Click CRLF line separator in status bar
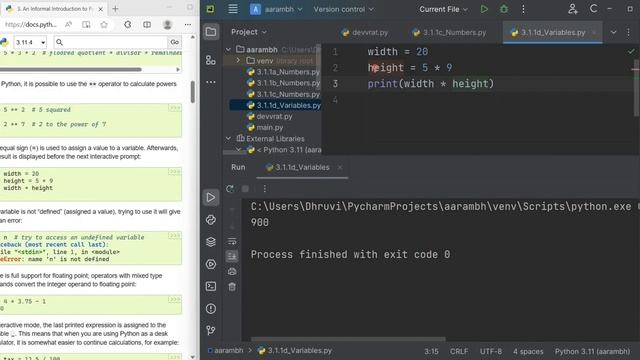 459,351
